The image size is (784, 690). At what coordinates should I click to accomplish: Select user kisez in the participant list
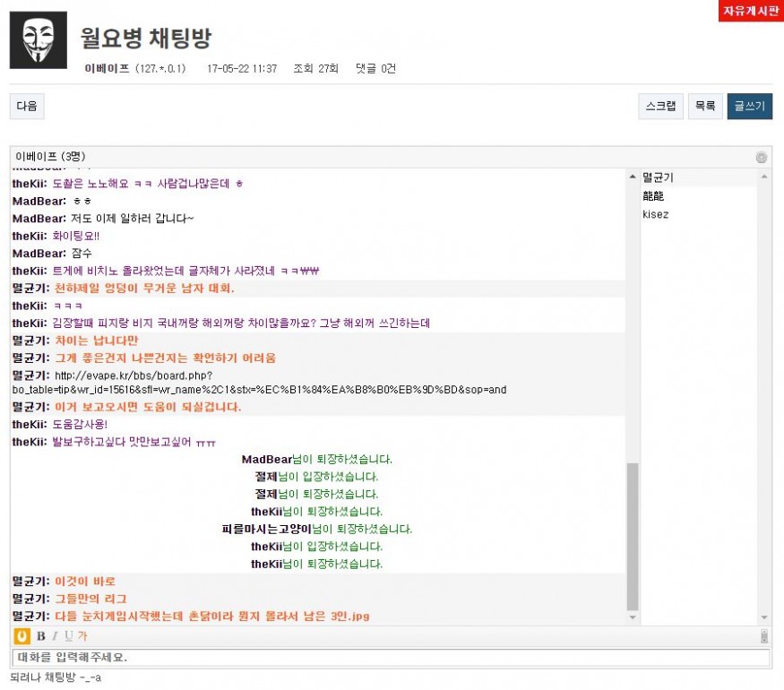tap(655, 214)
